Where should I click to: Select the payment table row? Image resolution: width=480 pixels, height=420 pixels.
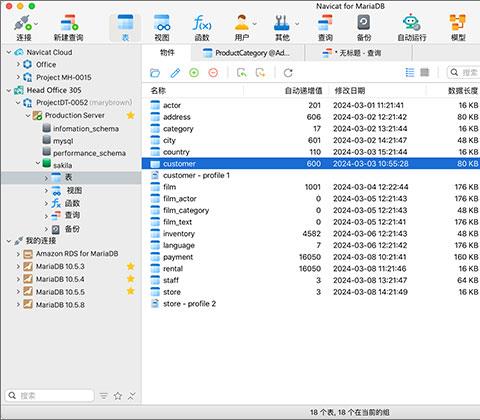(311, 257)
